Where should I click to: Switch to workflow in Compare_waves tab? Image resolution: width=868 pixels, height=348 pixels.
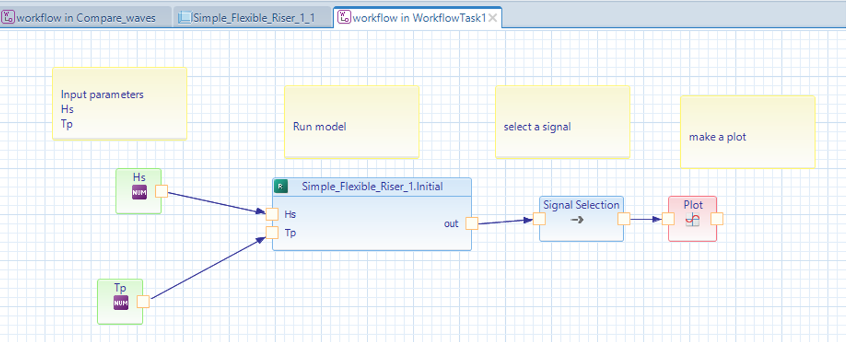coord(86,17)
